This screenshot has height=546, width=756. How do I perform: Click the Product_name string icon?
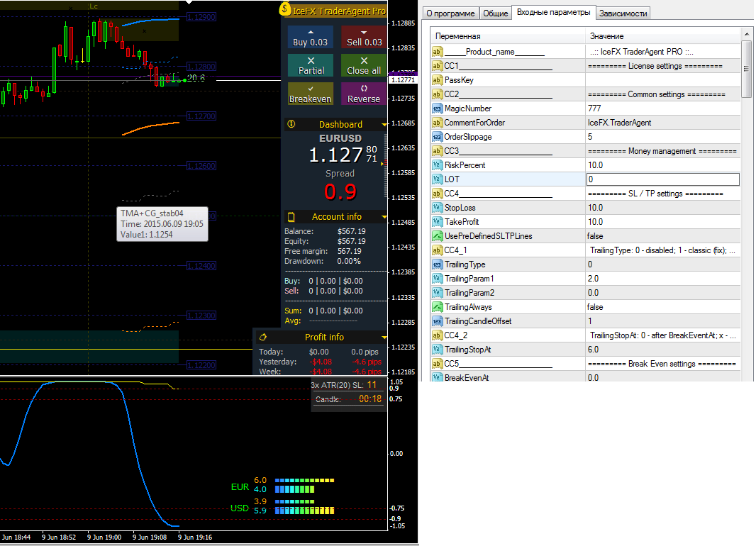(437, 52)
